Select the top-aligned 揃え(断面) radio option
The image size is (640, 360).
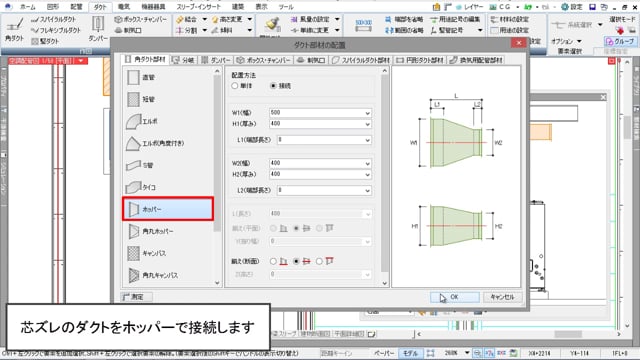[x=319, y=261]
